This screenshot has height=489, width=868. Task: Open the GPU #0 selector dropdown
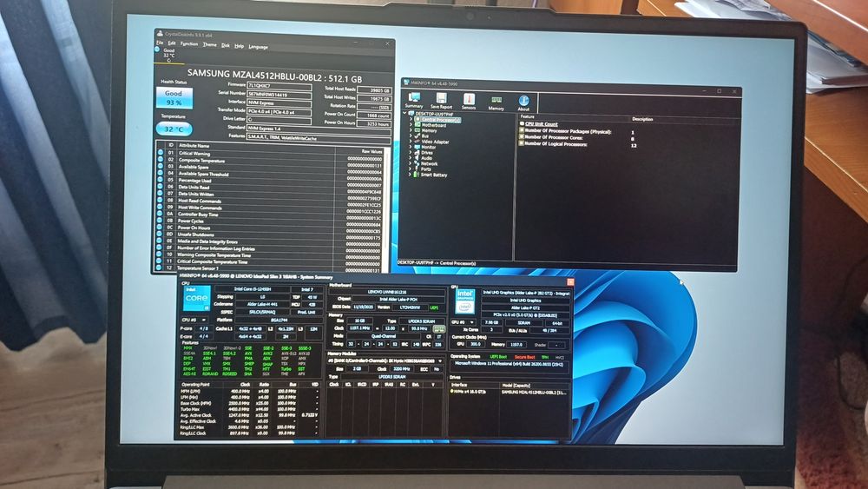(x=463, y=321)
